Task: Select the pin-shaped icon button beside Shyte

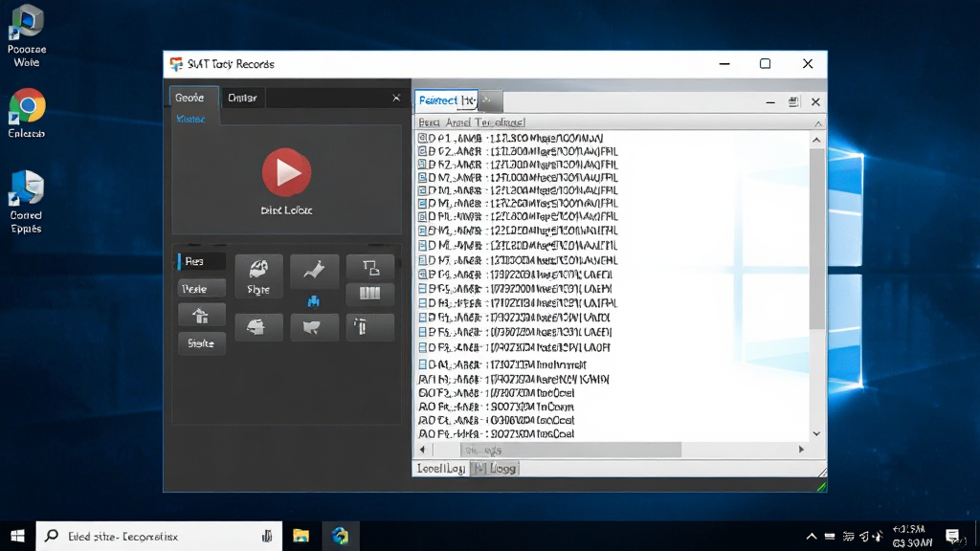Action: click(314, 270)
